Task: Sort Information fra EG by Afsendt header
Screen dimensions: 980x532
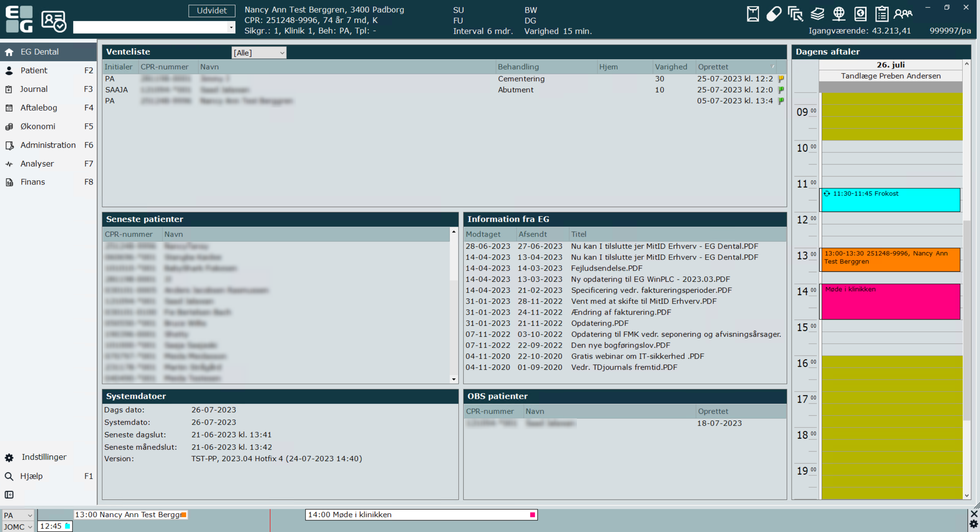Action: pyautogui.click(x=542, y=234)
